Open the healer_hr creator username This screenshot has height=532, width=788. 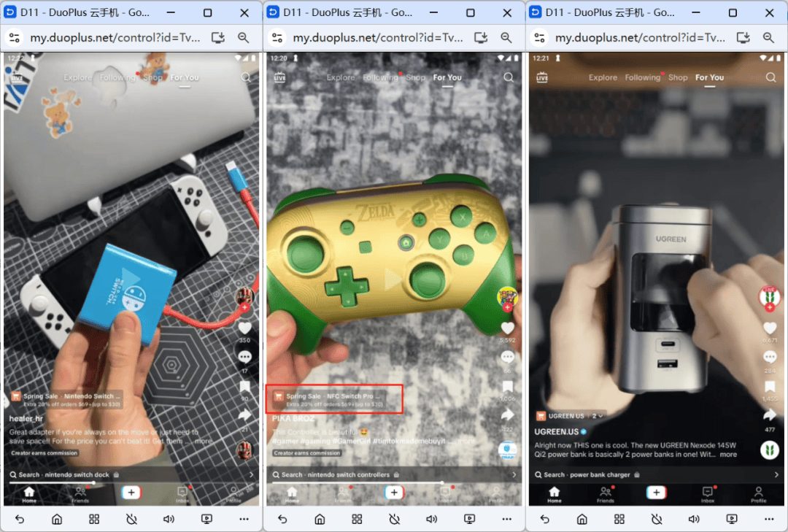coord(26,419)
